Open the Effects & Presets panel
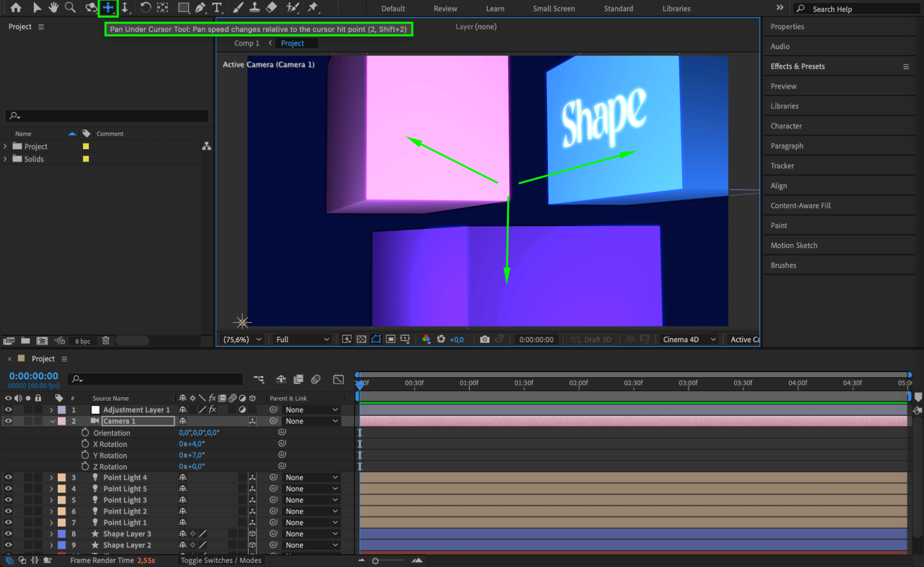Screen dimensions: 924x567 click(x=797, y=66)
